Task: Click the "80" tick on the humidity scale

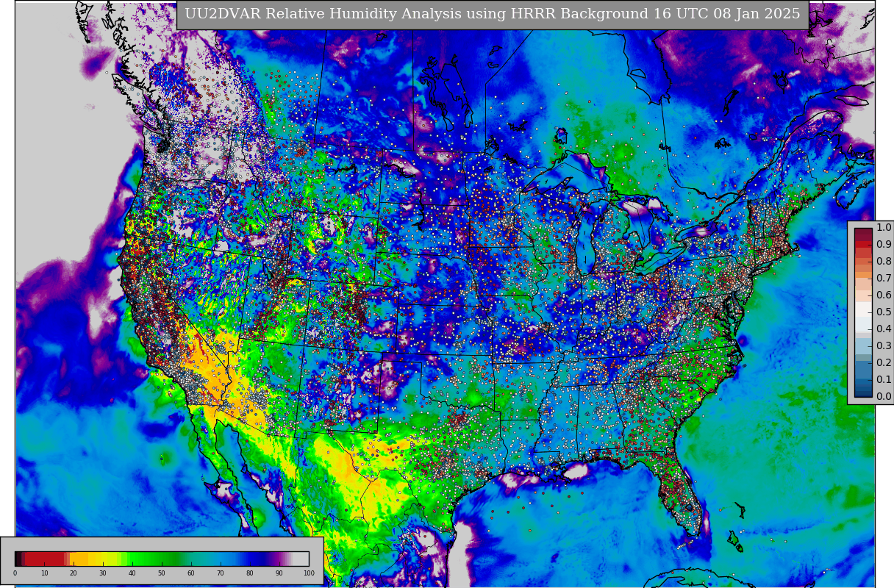Action: 250,573
